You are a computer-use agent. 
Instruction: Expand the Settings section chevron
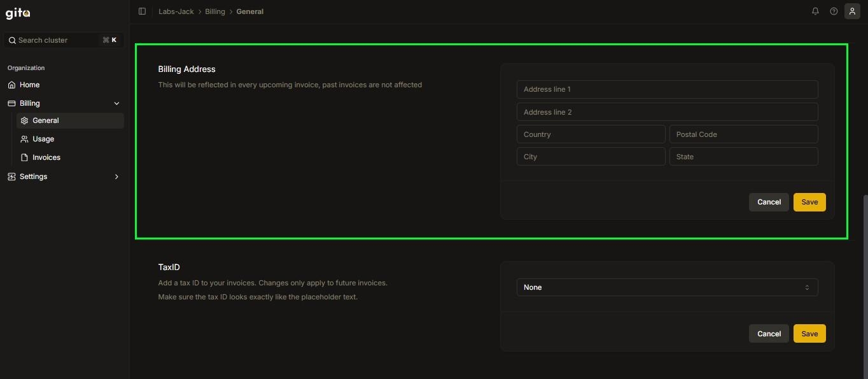(x=116, y=176)
